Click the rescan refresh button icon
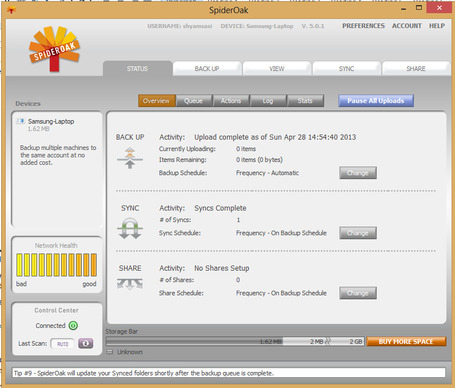Image resolution: width=455 pixels, height=388 pixels. [x=86, y=343]
